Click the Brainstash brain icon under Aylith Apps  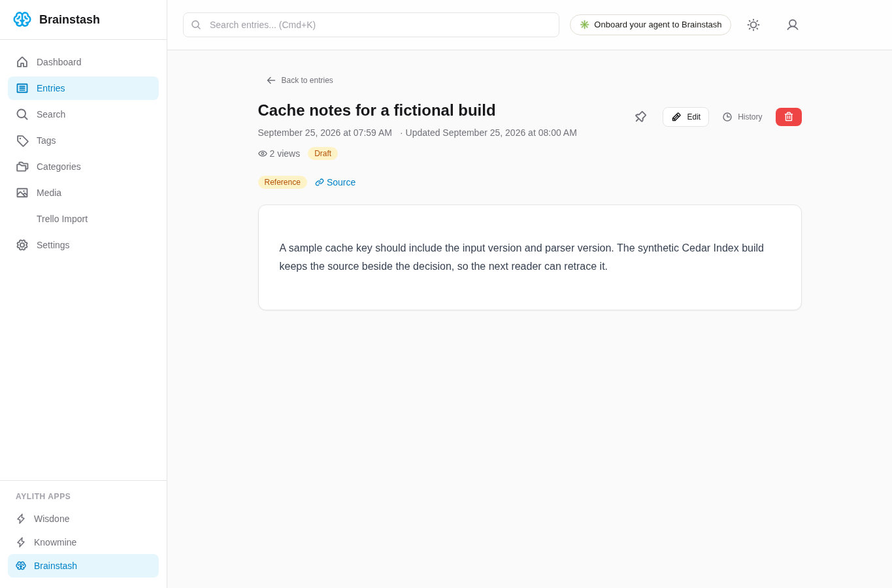21,566
